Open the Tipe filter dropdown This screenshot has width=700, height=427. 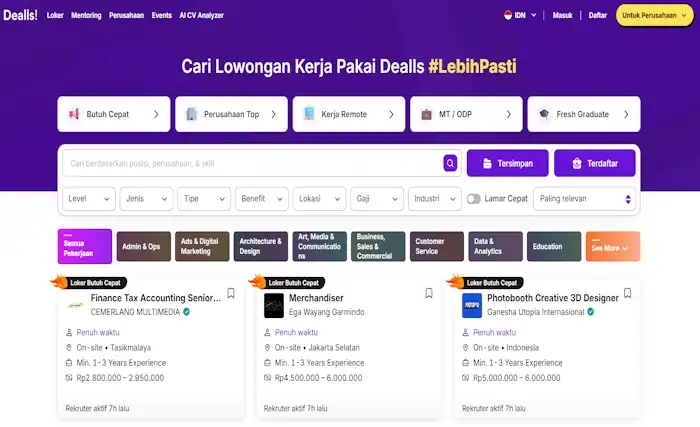(x=204, y=199)
